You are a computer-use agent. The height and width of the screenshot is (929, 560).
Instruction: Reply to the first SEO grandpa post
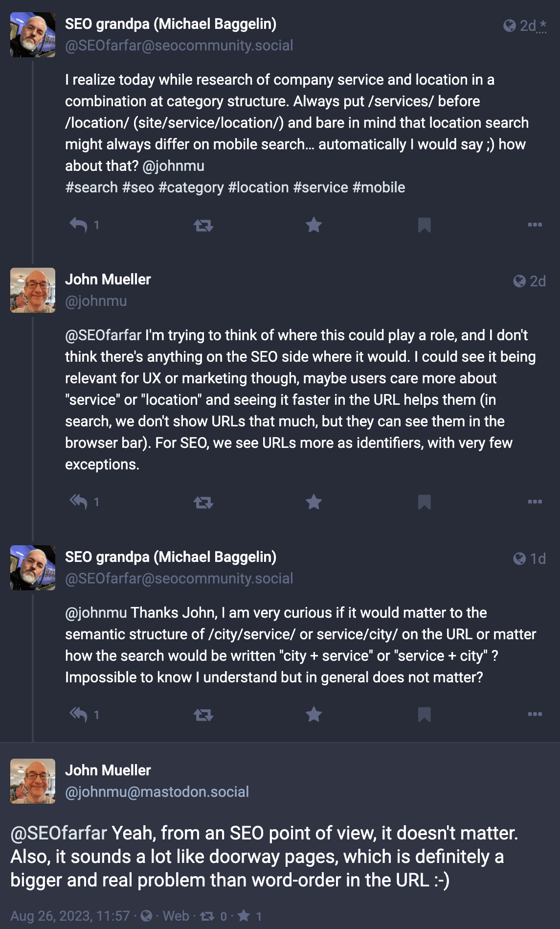(x=78, y=225)
